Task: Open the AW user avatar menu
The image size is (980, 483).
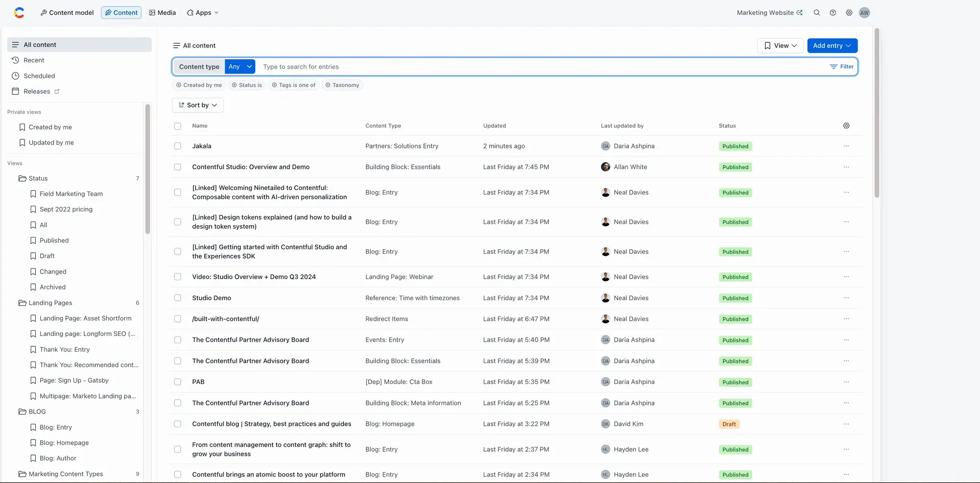Action: click(x=864, y=13)
